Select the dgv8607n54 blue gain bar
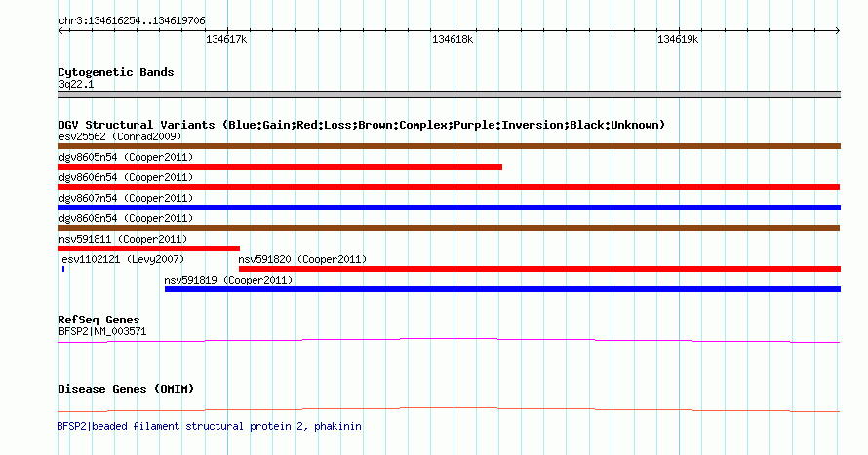This screenshot has width=868, height=455. click(x=449, y=208)
